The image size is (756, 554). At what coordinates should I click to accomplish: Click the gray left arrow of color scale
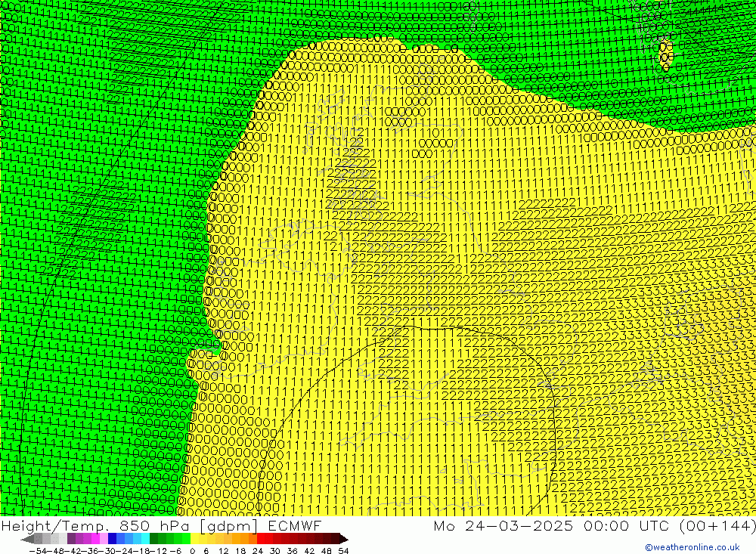[x=27, y=540]
